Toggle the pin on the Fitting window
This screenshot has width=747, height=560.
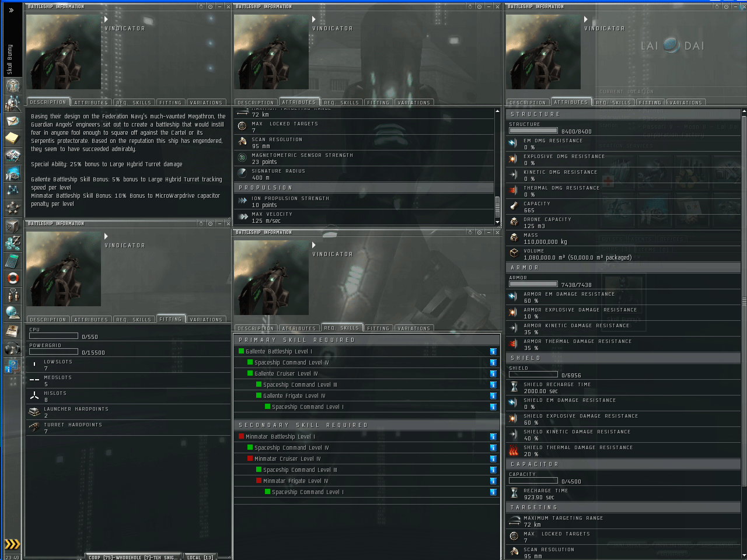pos(210,223)
